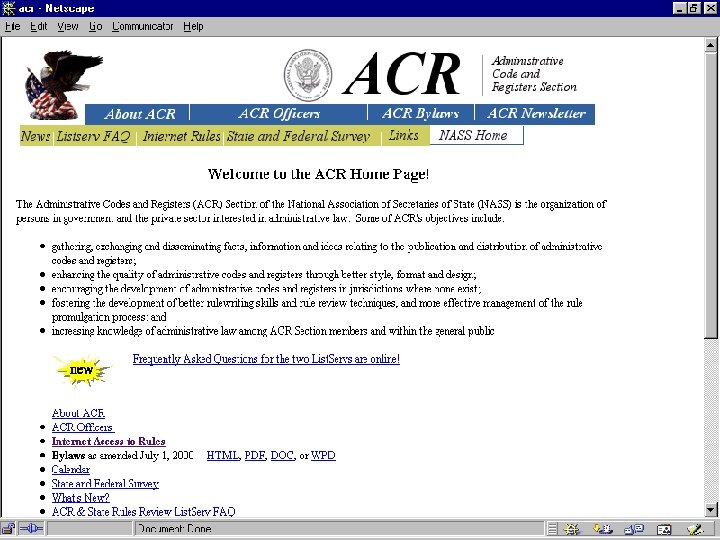The image size is (720, 540).
Task: Click the bullet text starting 'increasing knowledge'
Action: click(273, 331)
